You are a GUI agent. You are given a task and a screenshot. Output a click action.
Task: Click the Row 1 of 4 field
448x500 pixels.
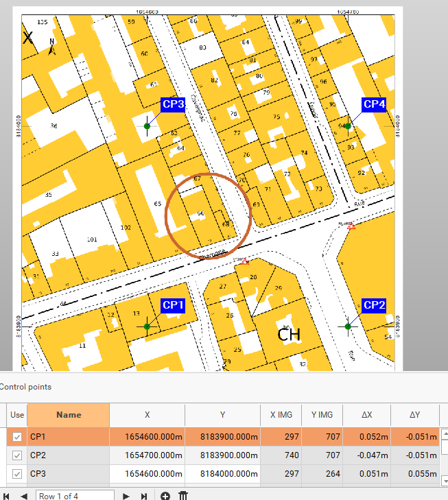tap(75, 496)
